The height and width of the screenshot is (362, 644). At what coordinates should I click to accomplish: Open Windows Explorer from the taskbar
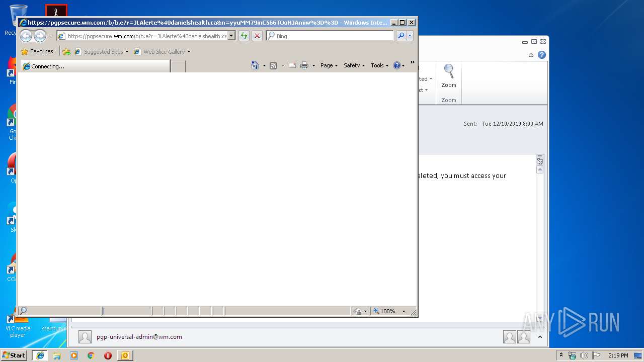(57, 355)
